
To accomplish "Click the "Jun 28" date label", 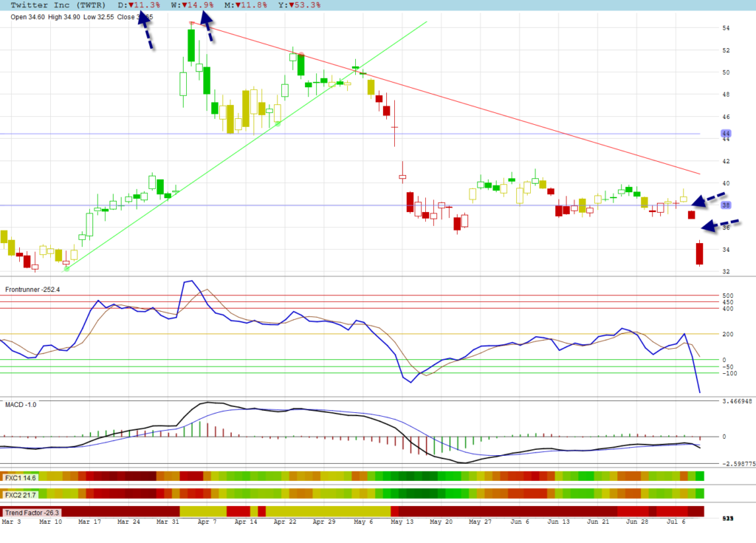I will (x=637, y=522).
